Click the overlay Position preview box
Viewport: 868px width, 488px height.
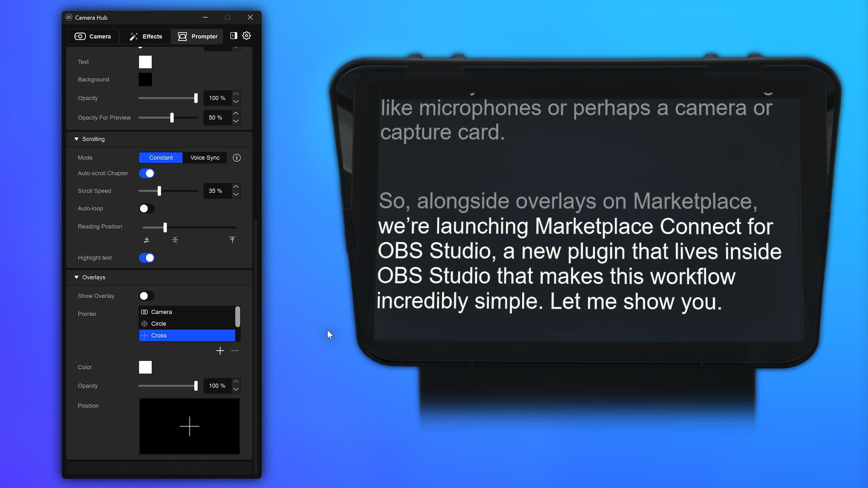(x=189, y=427)
